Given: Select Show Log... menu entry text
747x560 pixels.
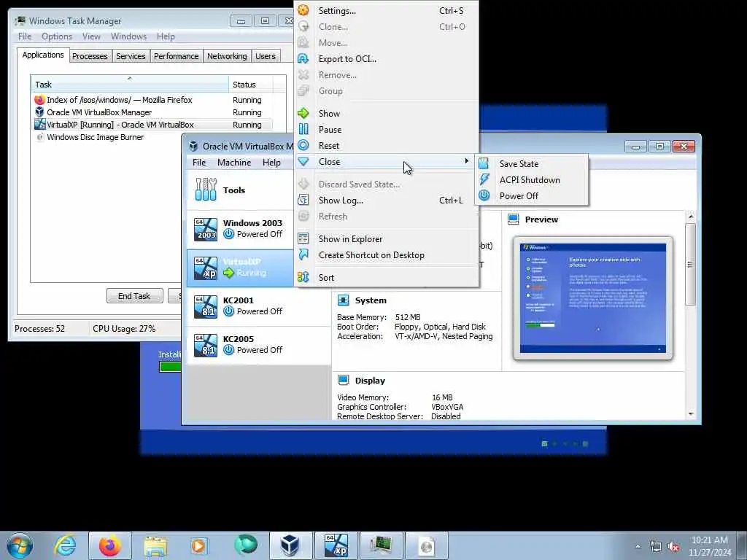Looking at the screenshot, I should tap(341, 200).
